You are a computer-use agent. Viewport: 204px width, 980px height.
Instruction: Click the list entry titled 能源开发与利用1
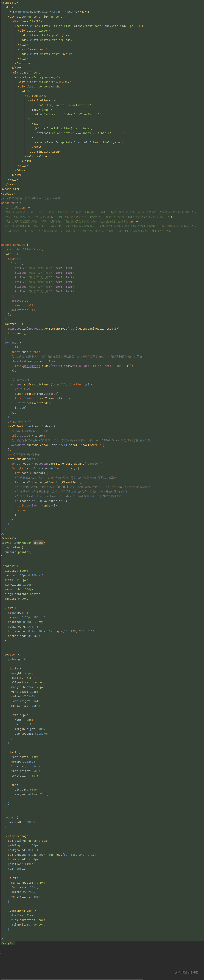(x=45, y=268)
